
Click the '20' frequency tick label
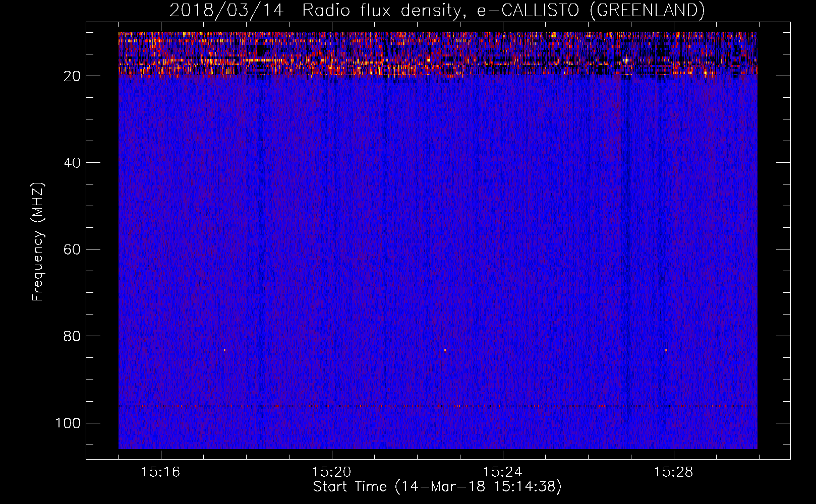(72, 76)
